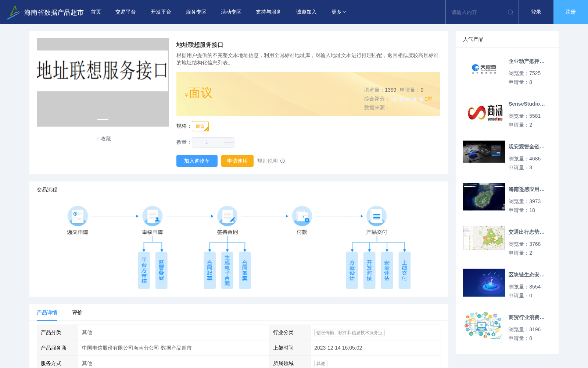The image size is (588, 368).
Task: Click the 签署合同 flow step icon
Action: (227, 216)
